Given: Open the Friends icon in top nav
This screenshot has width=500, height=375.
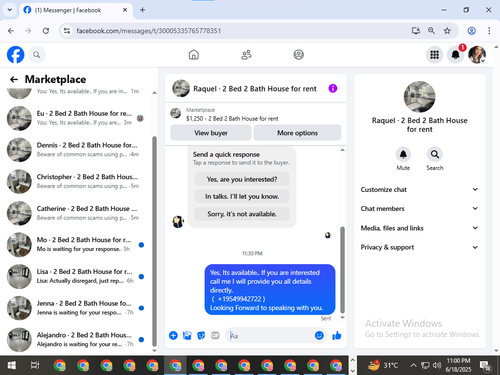Looking at the screenshot, I should 246,55.
